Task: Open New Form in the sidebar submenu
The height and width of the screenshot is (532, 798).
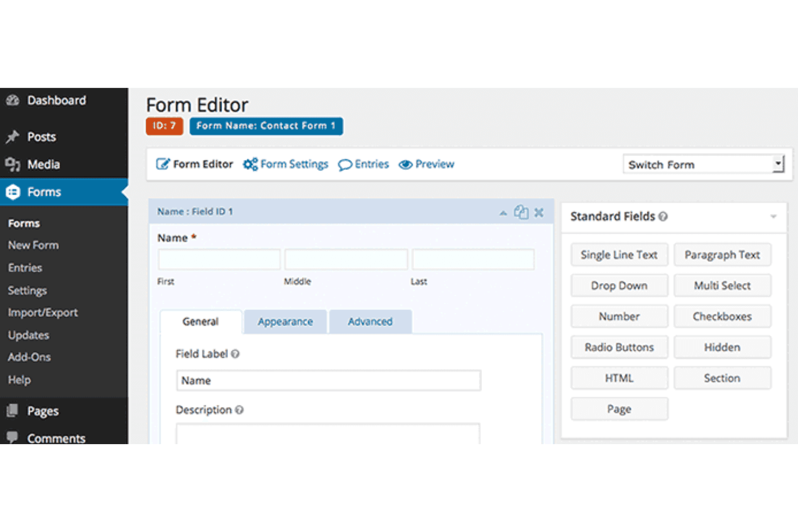Action: (x=33, y=245)
